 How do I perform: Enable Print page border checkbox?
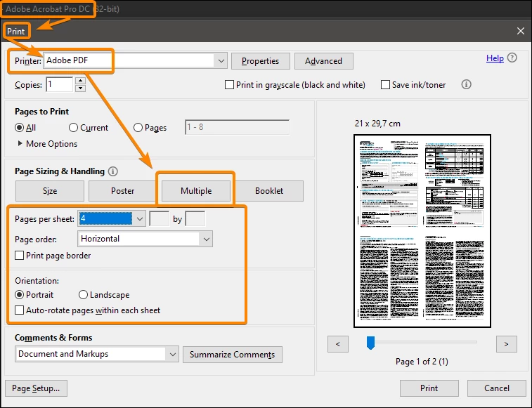(x=20, y=256)
